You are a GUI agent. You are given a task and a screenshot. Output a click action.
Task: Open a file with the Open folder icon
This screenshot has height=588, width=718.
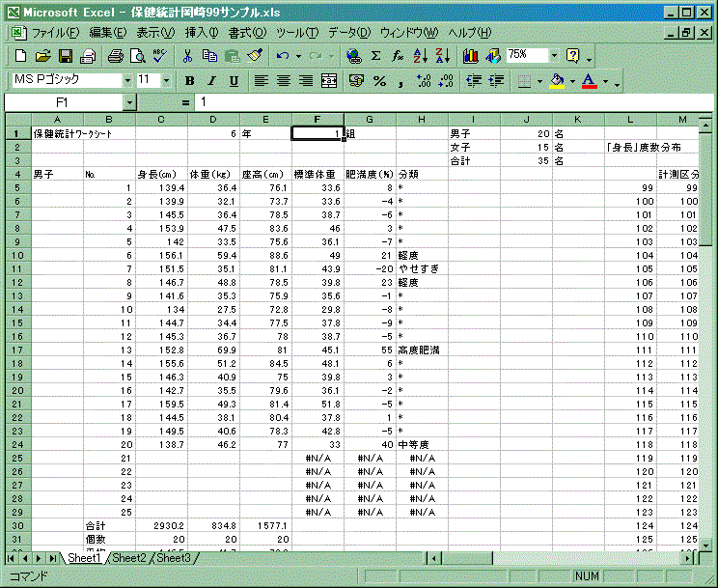click(x=42, y=56)
